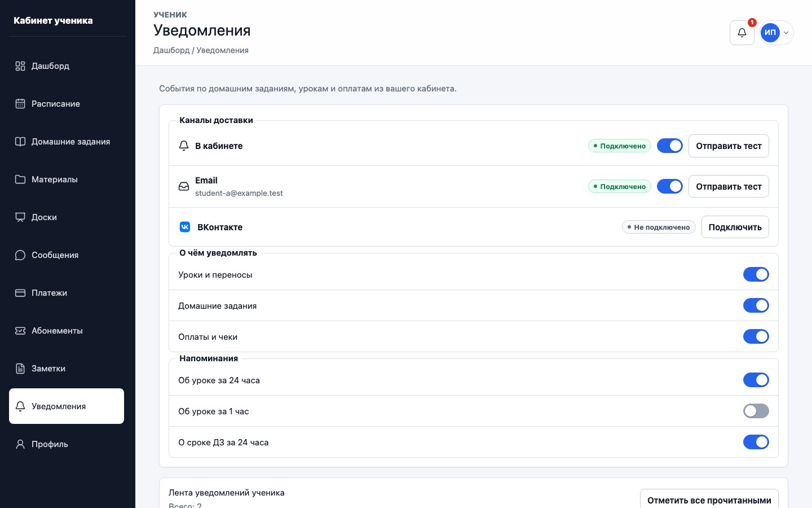Click the Расписание calendar icon
Image resolution: width=812 pixels, height=508 pixels.
pos(20,104)
